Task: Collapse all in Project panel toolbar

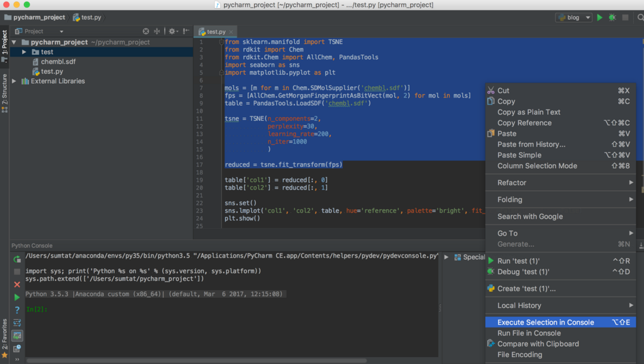Action: [157, 31]
